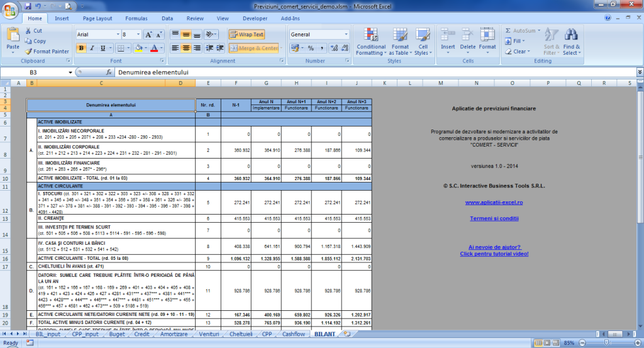Viewport: 644px width, 348px height.
Task: Undo the last action in toolbar
Action: tap(38, 6)
